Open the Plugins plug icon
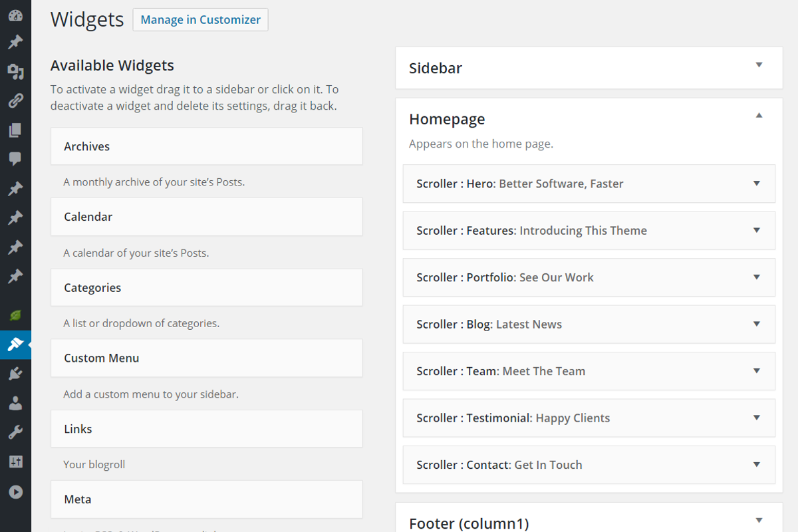 click(15, 374)
